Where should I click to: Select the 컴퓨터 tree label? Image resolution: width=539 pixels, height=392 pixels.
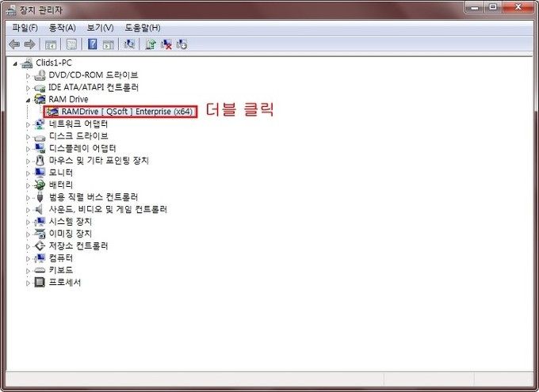(60, 258)
